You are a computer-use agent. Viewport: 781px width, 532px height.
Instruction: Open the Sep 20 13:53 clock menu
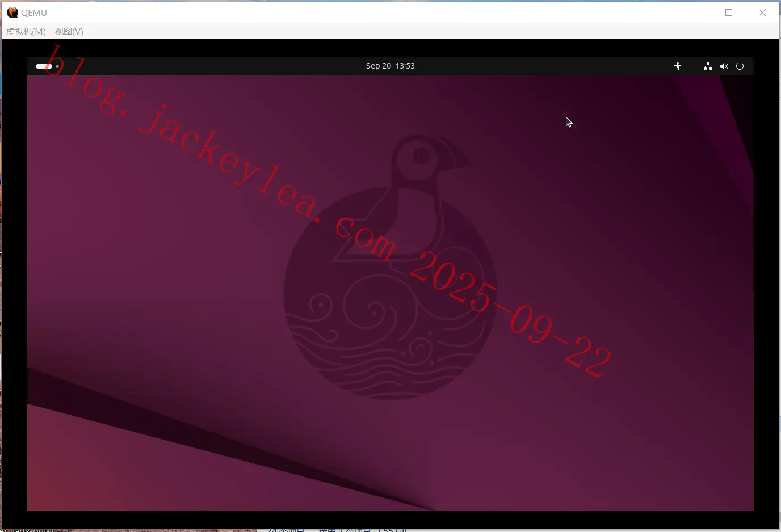point(390,66)
